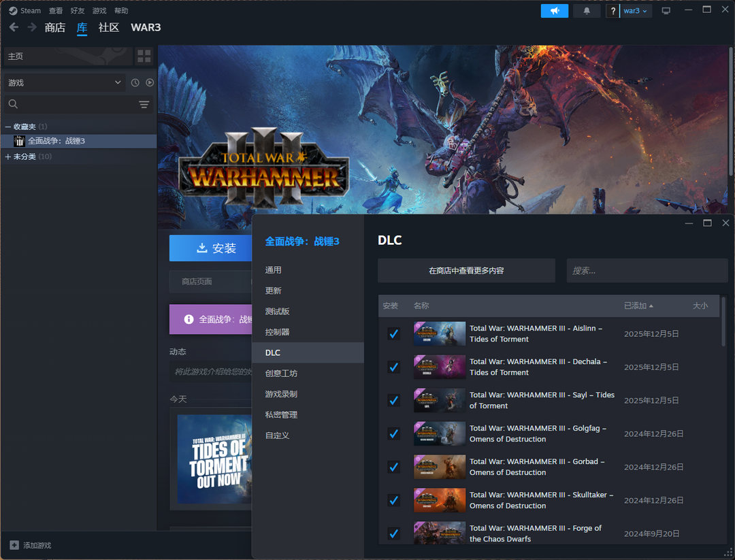Expand the war3 account dropdown
This screenshot has width=735, height=560.
pos(636,11)
